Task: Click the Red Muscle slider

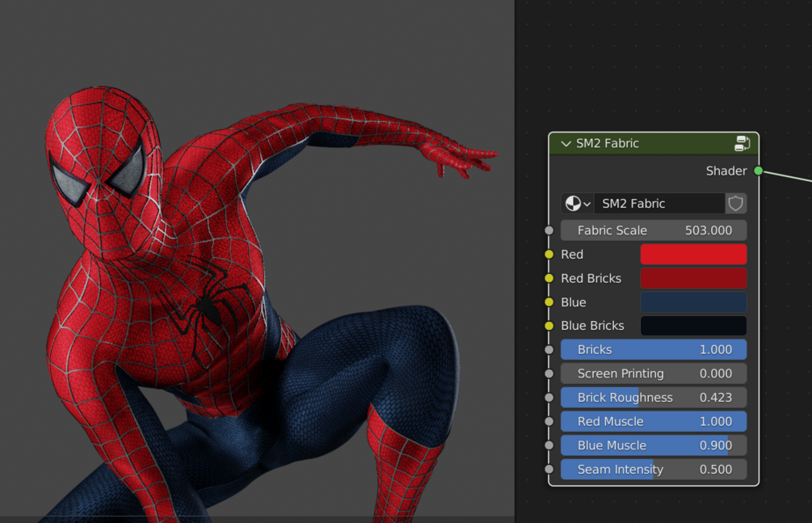Action: point(654,421)
